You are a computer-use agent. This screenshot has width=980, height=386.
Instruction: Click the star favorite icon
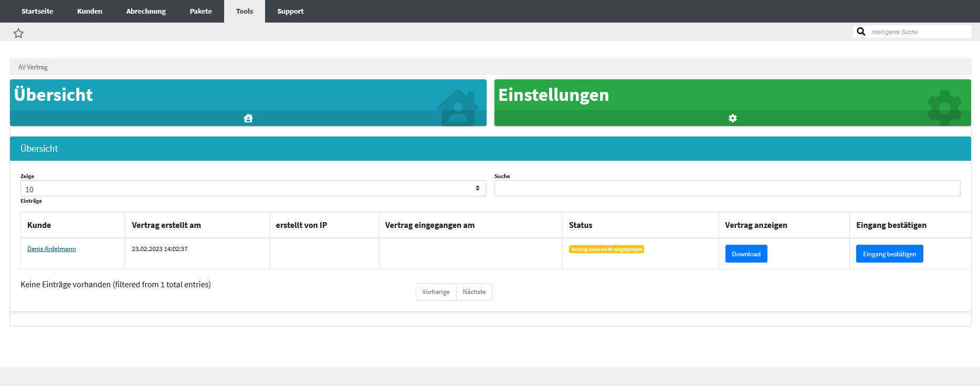tap(18, 33)
